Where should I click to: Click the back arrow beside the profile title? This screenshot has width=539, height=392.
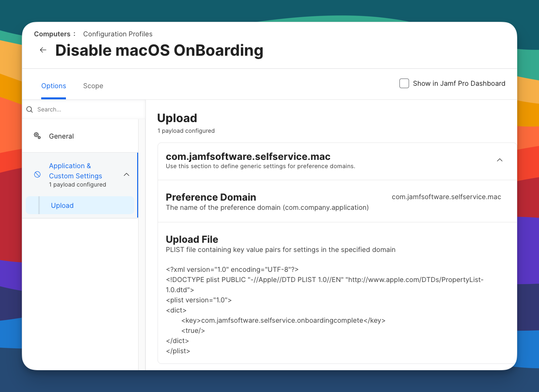[43, 50]
